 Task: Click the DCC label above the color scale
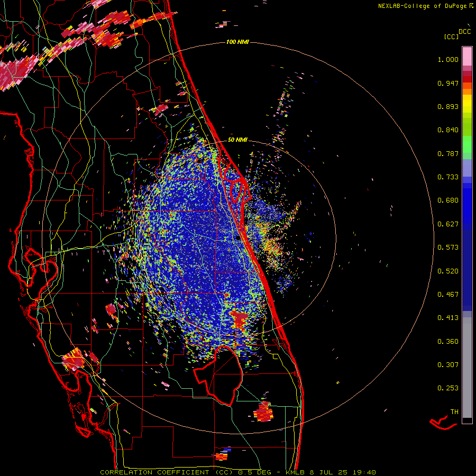coord(464,32)
